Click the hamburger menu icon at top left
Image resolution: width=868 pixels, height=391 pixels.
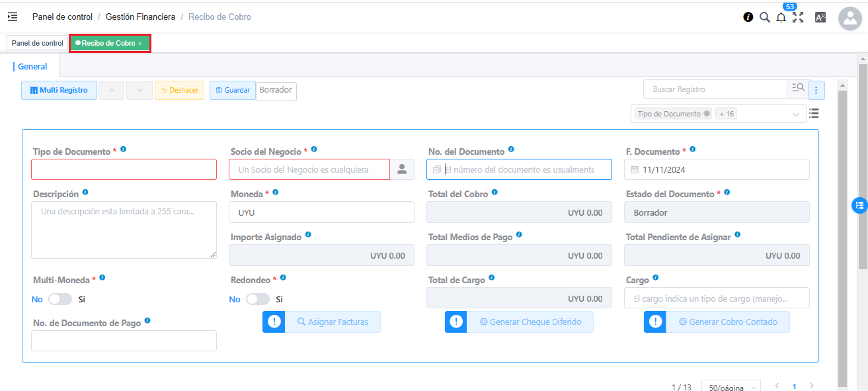coord(13,17)
